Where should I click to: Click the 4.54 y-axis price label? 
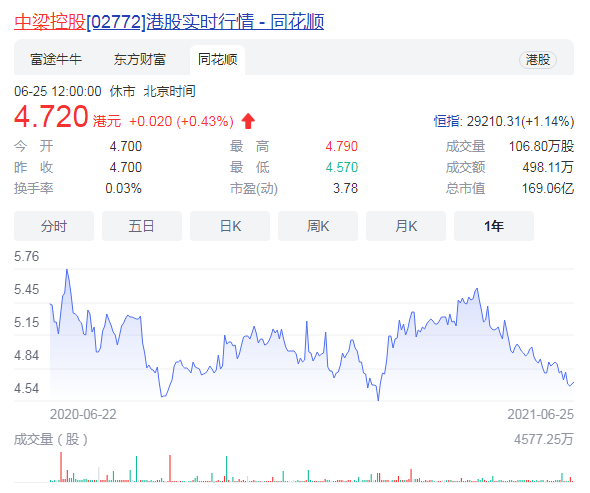(26, 388)
